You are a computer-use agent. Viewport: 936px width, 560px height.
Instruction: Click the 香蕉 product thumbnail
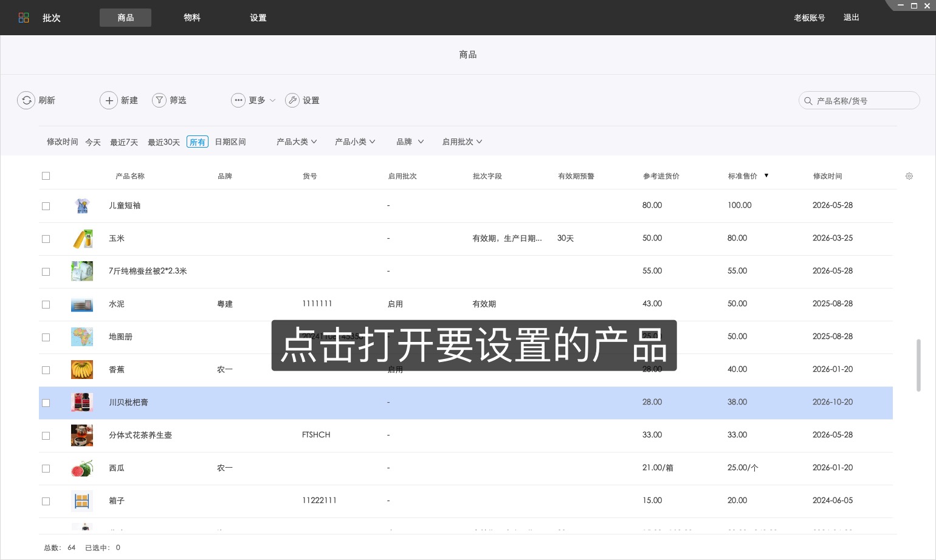(82, 369)
